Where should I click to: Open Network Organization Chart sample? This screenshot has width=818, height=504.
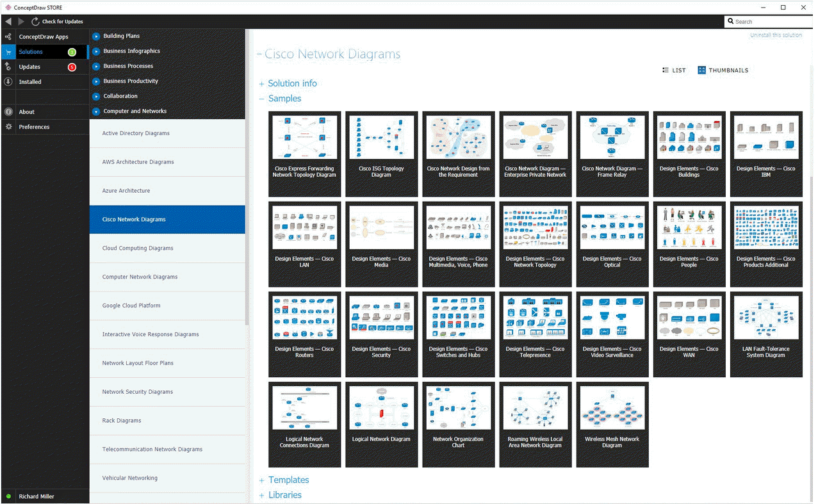[x=459, y=425]
